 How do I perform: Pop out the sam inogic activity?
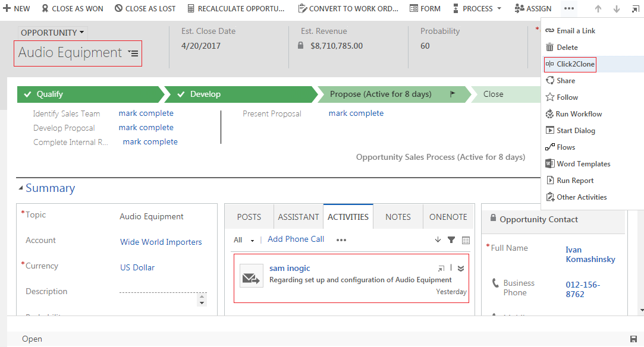point(441,268)
